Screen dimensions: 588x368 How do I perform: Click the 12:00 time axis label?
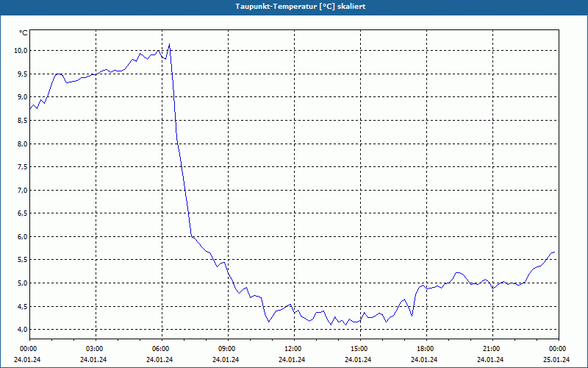(292, 349)
